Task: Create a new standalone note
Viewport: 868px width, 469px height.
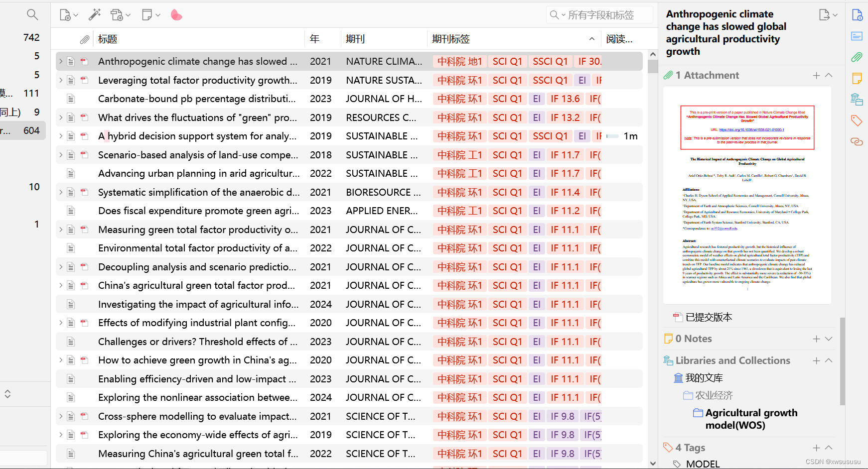Action: pos(147,14)
